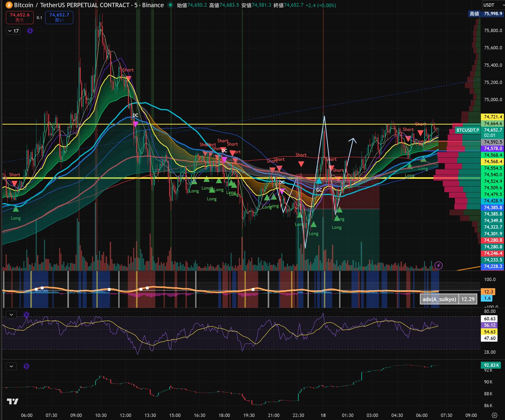Click the purple icon in the RSI pane
Image resolution: width=505 pixels, height=420 pixels.
tap(27, 314)
